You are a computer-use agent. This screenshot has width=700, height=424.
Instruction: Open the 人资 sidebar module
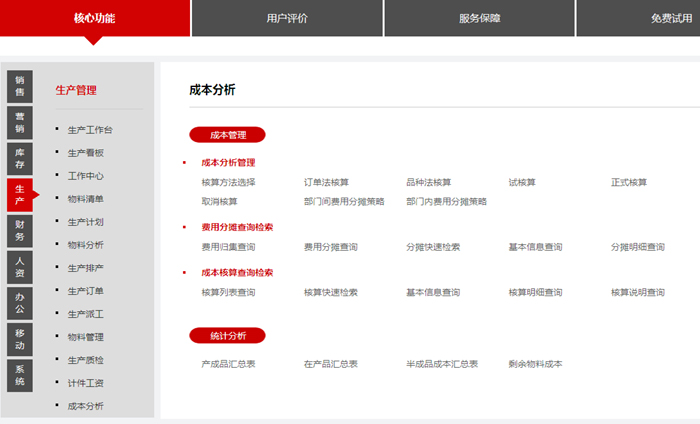pyautogui.click(x=20, y=266)
